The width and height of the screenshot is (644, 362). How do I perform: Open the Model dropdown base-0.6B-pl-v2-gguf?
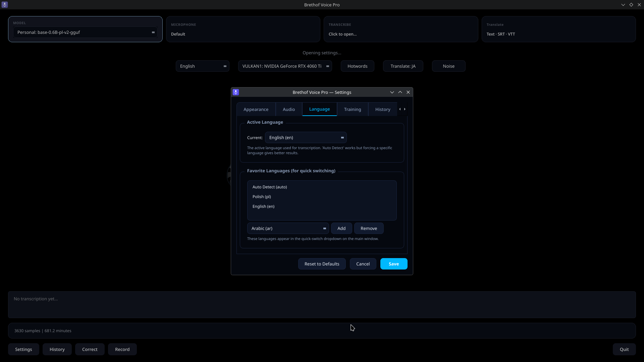(85, 33)
